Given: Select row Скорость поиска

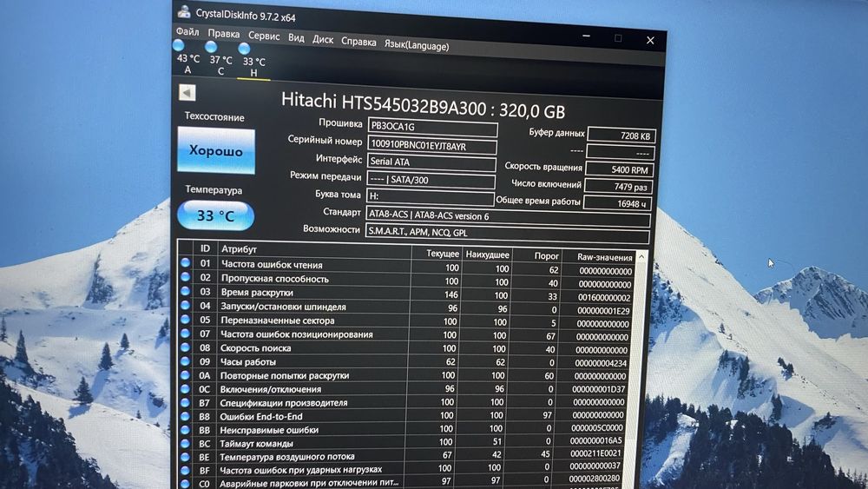Looking at the screenshot, I should pyautogui.click(x=405, y=349).
